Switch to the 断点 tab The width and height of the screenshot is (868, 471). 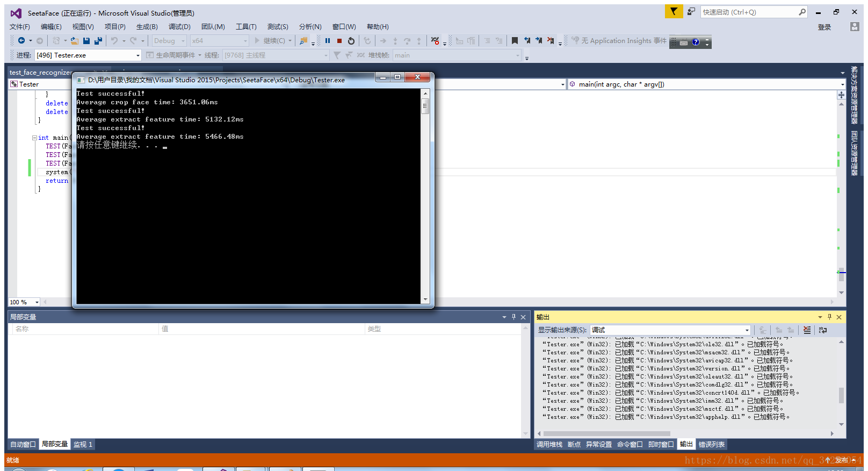574,444
